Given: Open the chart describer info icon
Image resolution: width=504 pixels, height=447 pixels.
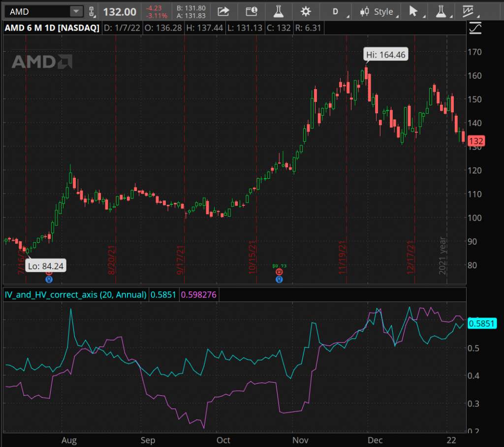Looking at the screenshot, I should coord(252,12).
